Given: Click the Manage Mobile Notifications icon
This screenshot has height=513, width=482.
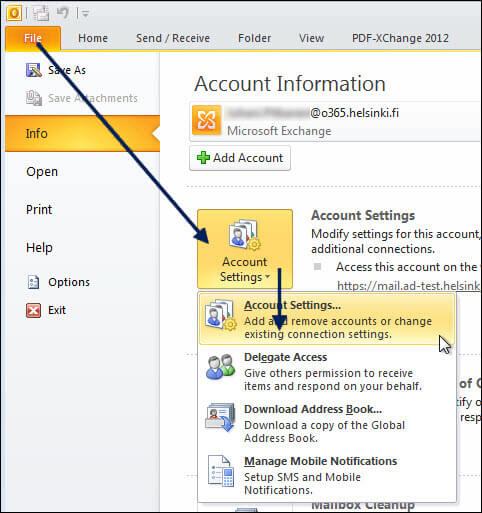Looking at the screenshot, I should tap(220, 471).
